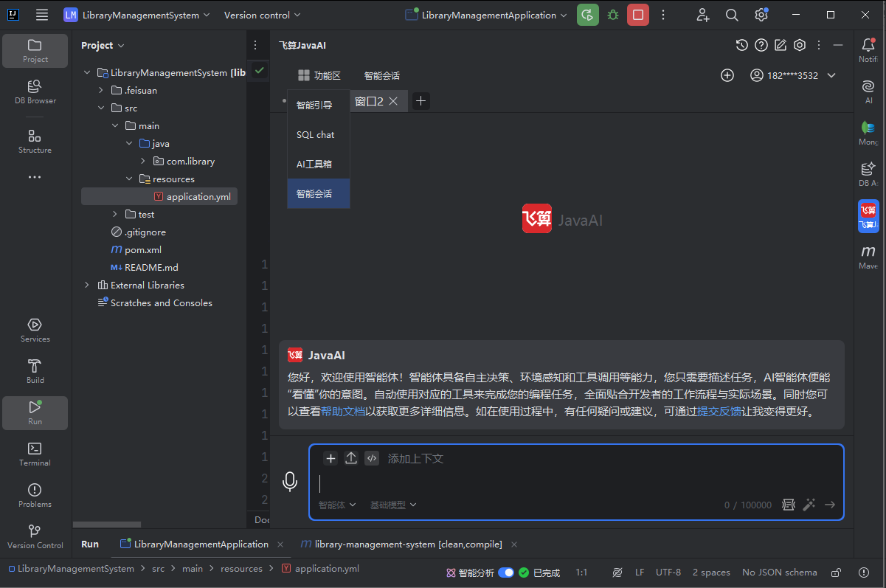The image size is (886, 588).
Task: Open the Project view selector dropdown
Action: (103, 45)
